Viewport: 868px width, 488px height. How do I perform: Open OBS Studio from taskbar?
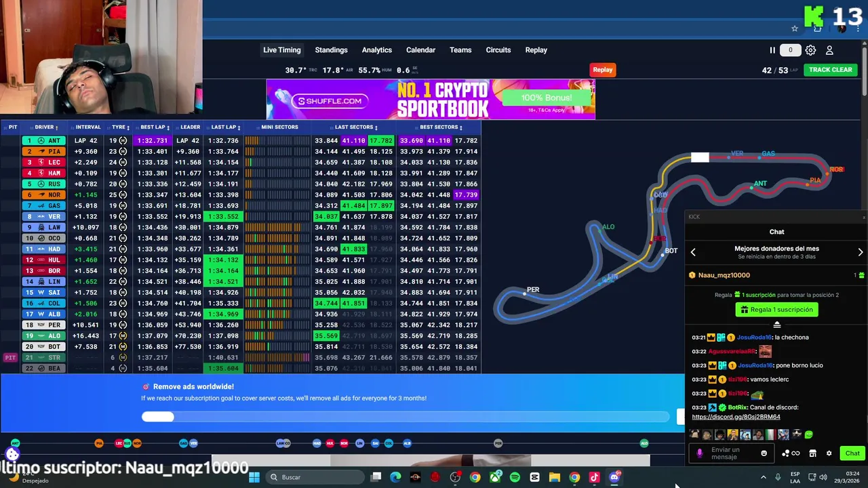(x=455, y=477)
